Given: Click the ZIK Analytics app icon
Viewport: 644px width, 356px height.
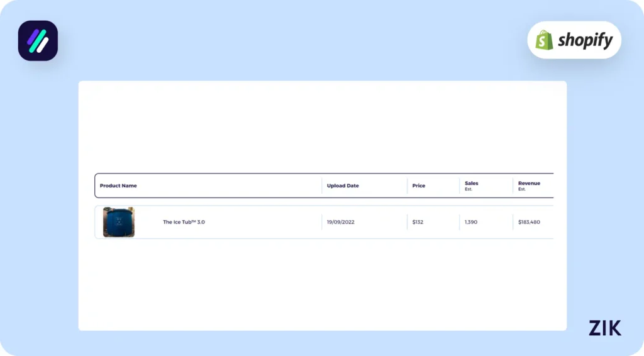Looking at the screenshot, I should (38, 41).
